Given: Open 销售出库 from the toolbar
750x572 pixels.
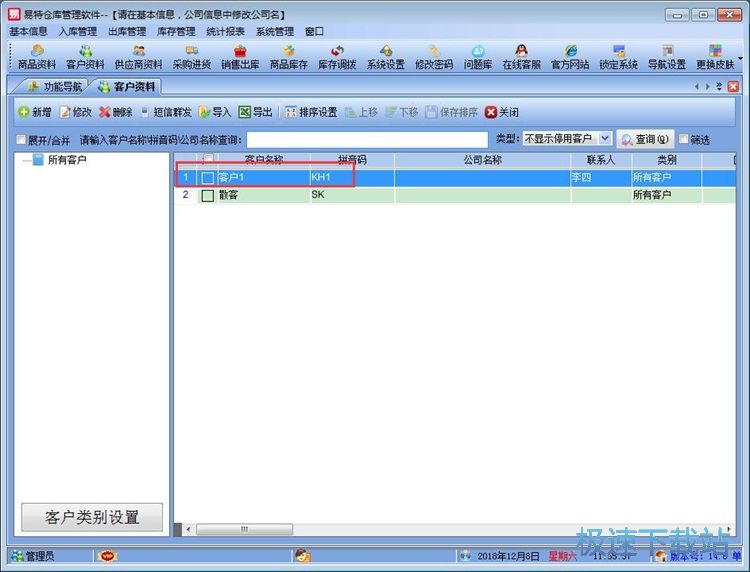Looking at the screenshot, I should tap(240, 57).
